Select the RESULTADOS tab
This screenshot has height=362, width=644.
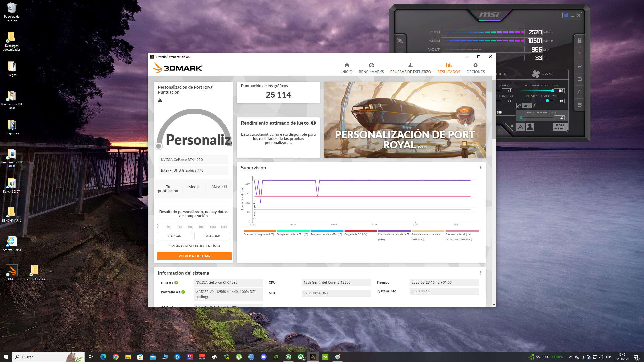pos(449,68)
